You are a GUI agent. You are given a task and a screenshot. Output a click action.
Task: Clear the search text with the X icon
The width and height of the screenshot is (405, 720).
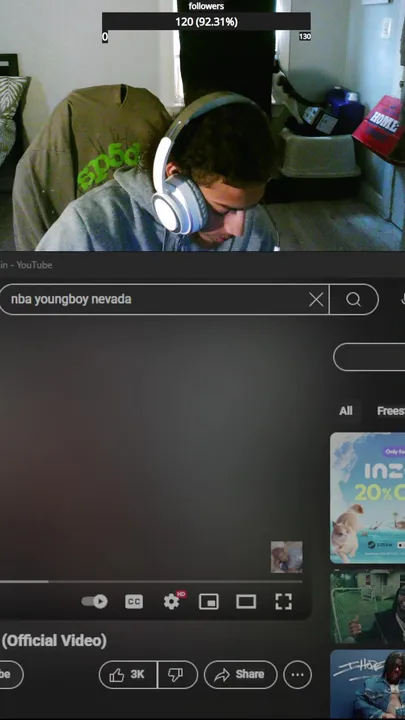[x=316, y=300]
